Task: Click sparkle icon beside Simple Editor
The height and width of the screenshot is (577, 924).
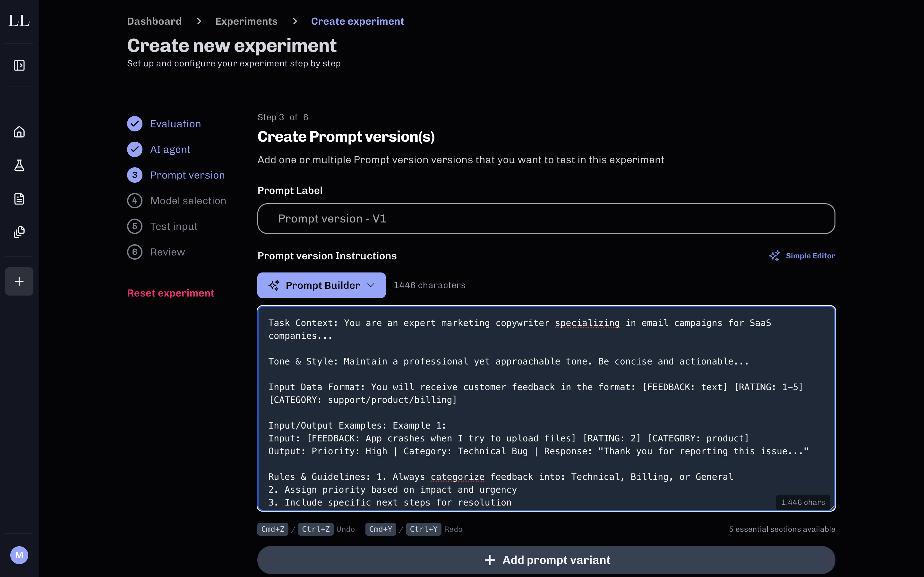Action: point(774,256)
